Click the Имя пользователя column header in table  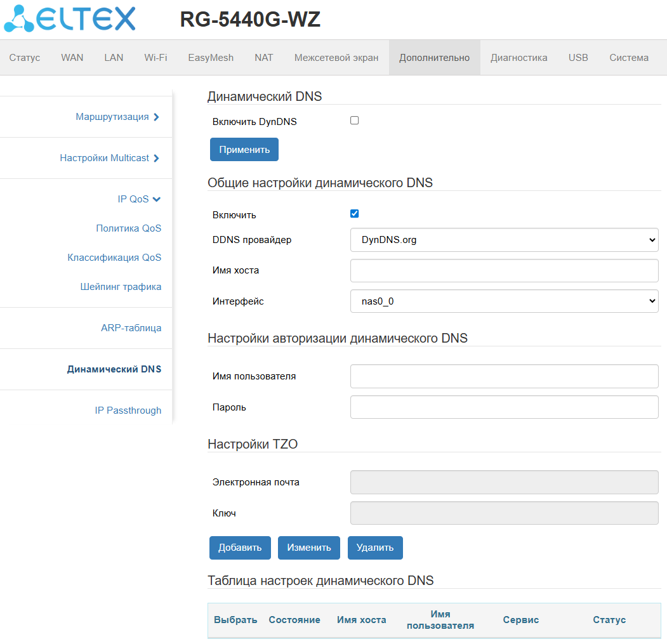coord(440,620)
